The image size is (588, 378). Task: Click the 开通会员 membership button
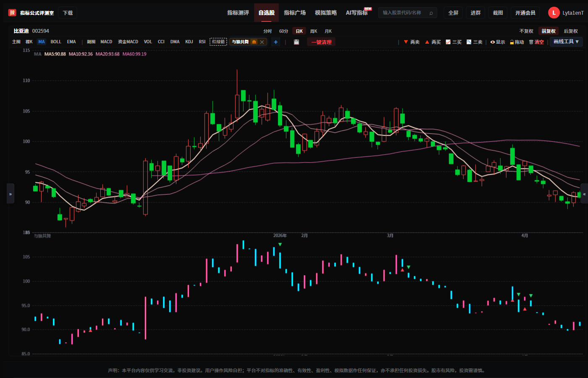[525, 13]
